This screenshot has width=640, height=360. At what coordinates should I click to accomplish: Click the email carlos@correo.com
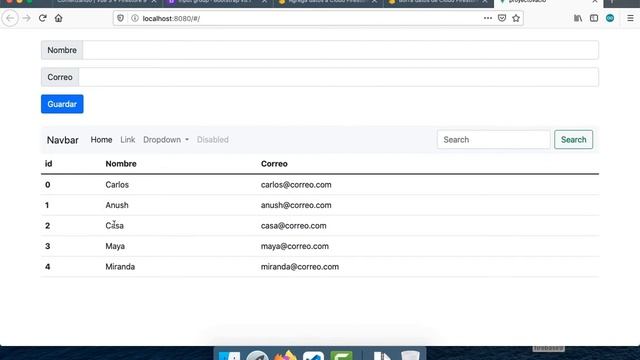296,185
